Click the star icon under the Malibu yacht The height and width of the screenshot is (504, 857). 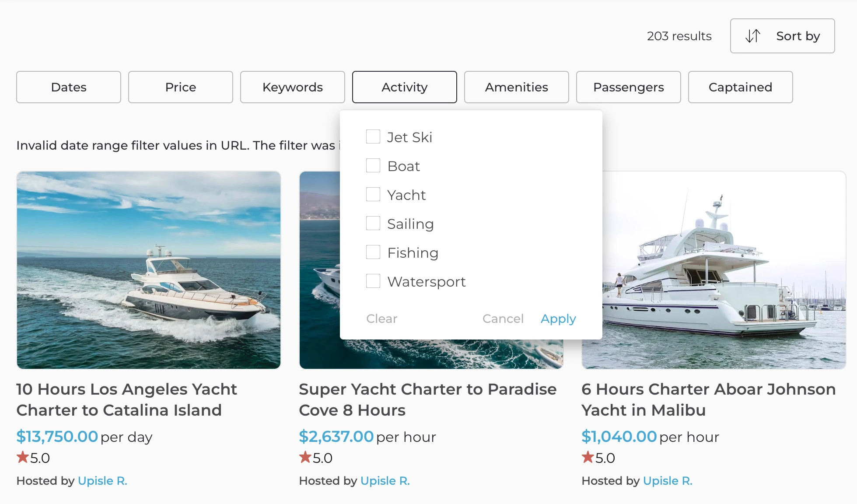pos(587,458)
